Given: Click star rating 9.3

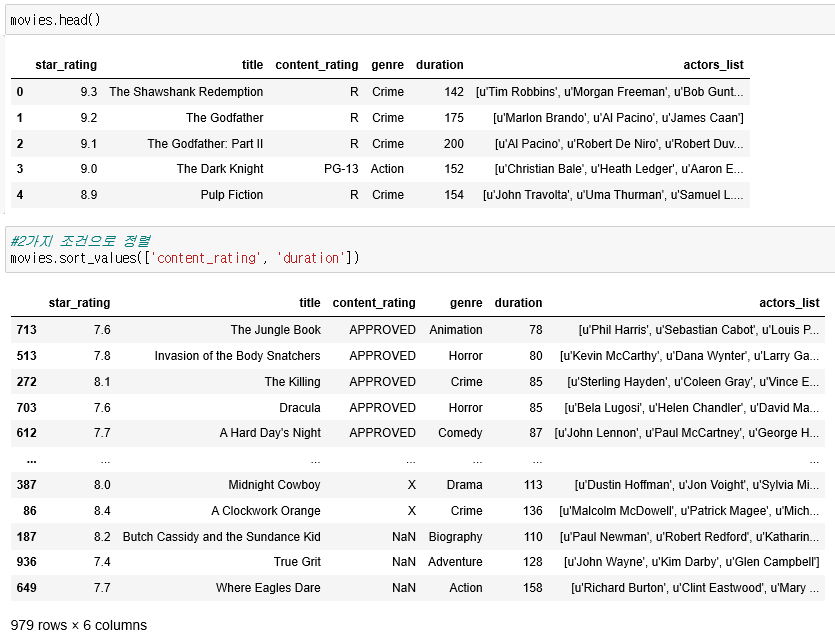Looking at the screenshot, I should pos(89,92).
